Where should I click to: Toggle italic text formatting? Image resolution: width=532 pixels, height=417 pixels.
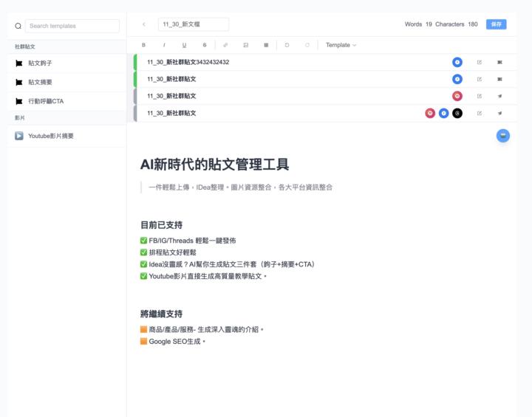coord(164,45)
